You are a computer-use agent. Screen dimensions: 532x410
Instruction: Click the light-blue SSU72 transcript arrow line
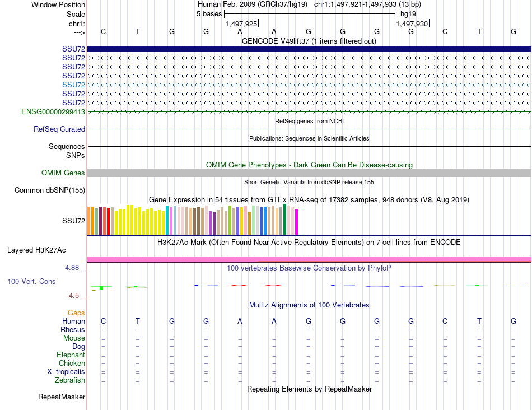(x=309, y=85)
